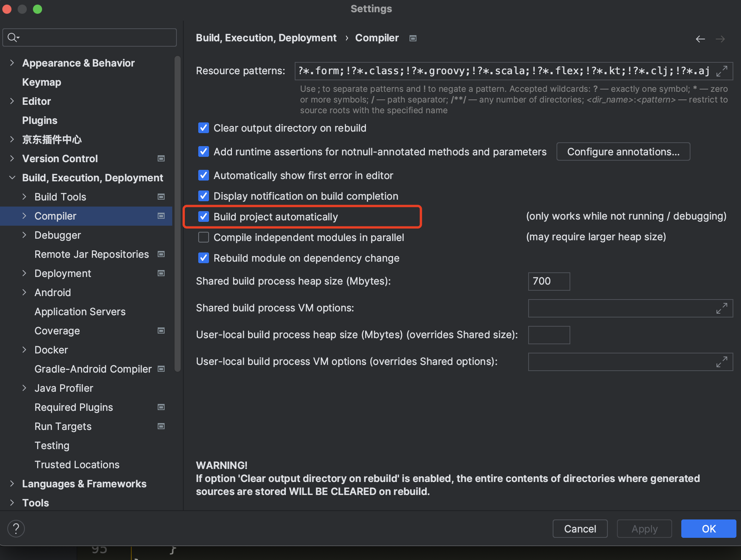741x560 pixels.
Task: Click Configure annotations button
Action: tap(623, 152)
